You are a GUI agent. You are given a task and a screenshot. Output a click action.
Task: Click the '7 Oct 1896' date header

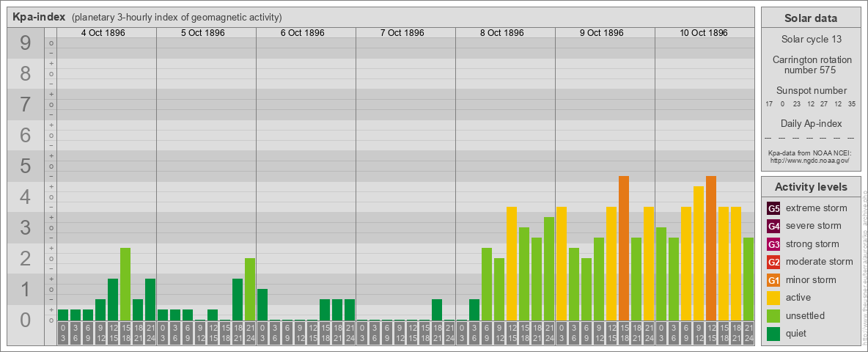402,33
